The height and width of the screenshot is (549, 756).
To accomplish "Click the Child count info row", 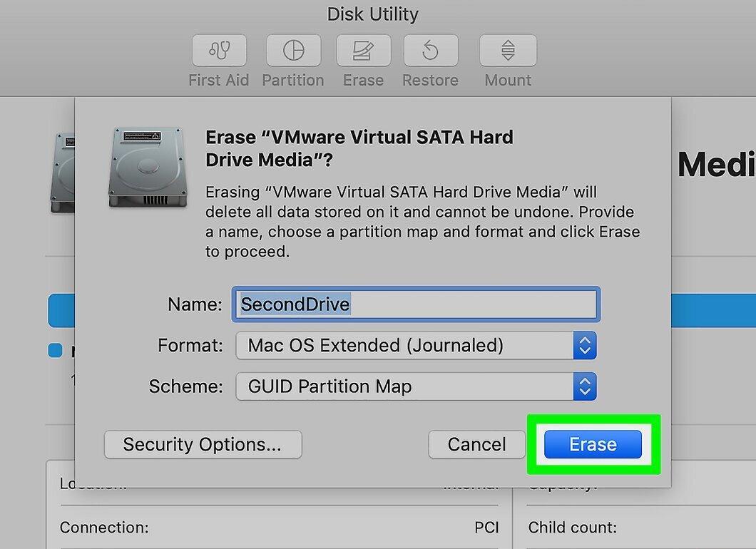I will (x=641, y=528).
